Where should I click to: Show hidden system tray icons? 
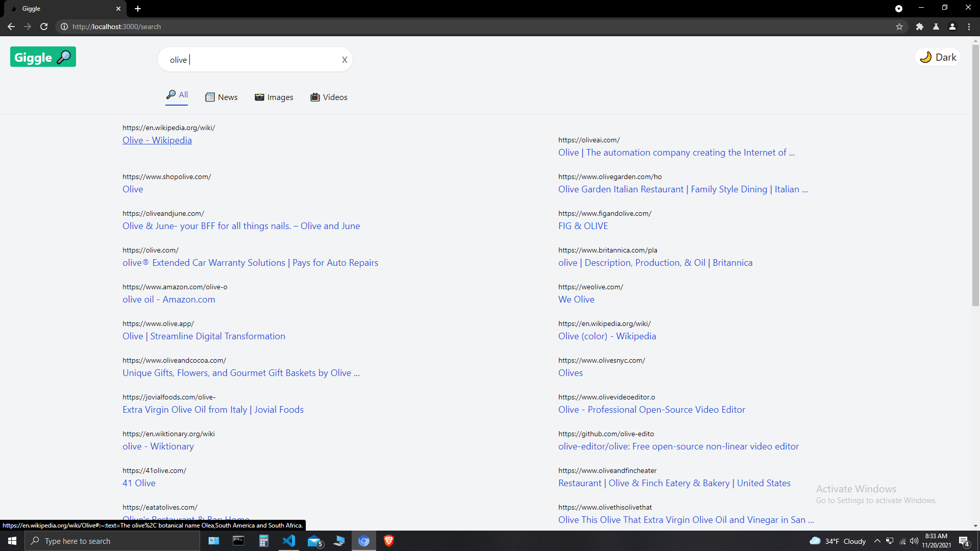(x=877, y=541)
